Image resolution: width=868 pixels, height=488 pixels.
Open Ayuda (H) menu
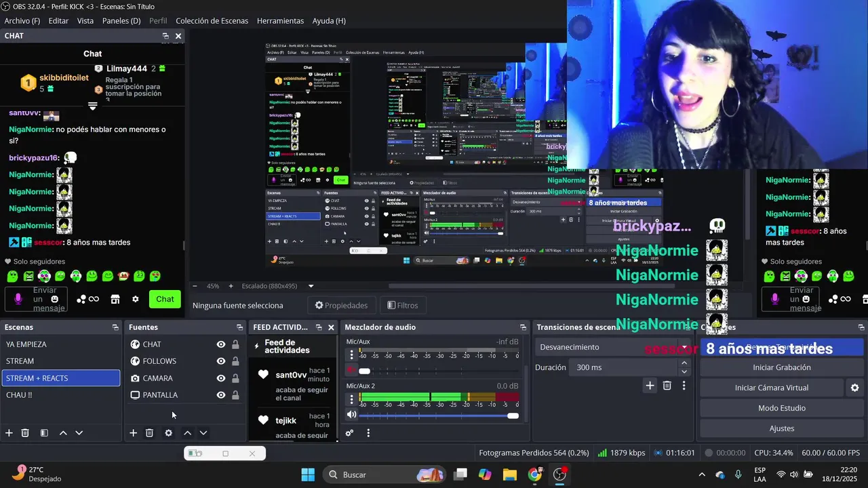tap(329, 21)
